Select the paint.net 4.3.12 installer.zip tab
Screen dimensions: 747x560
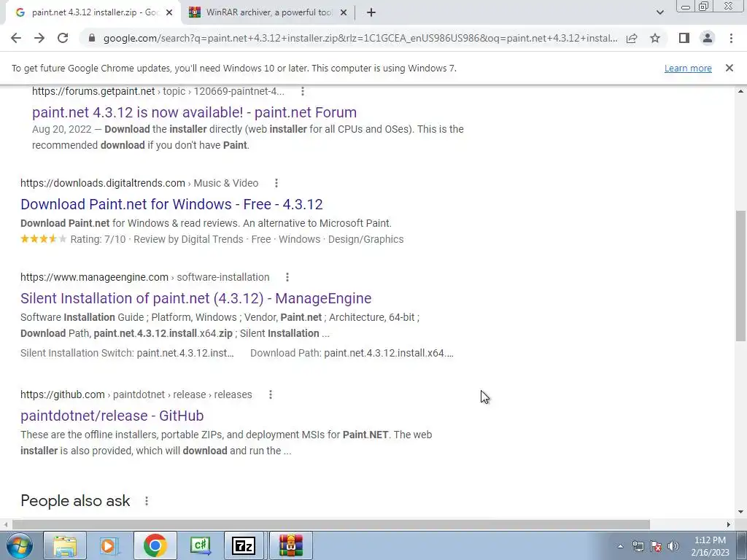[x=93, y=12]
